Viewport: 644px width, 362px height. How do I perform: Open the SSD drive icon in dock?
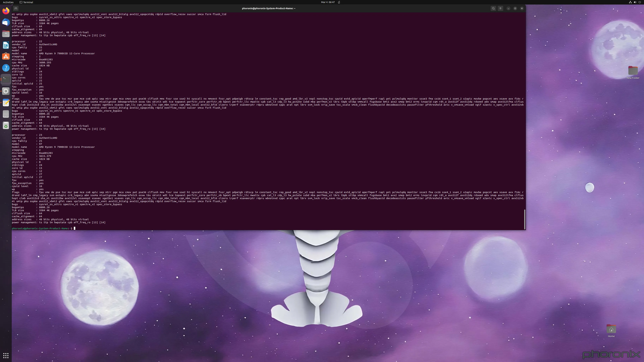(6, 114)
